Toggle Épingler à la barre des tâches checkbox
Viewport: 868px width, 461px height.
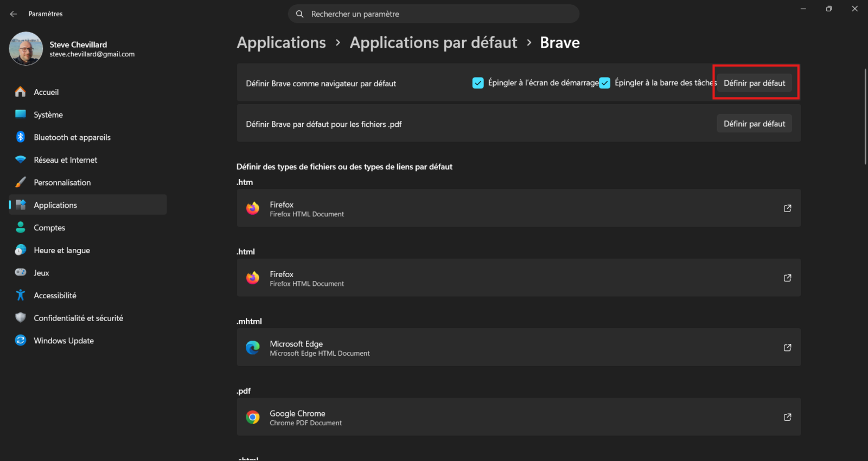(604, 83)
